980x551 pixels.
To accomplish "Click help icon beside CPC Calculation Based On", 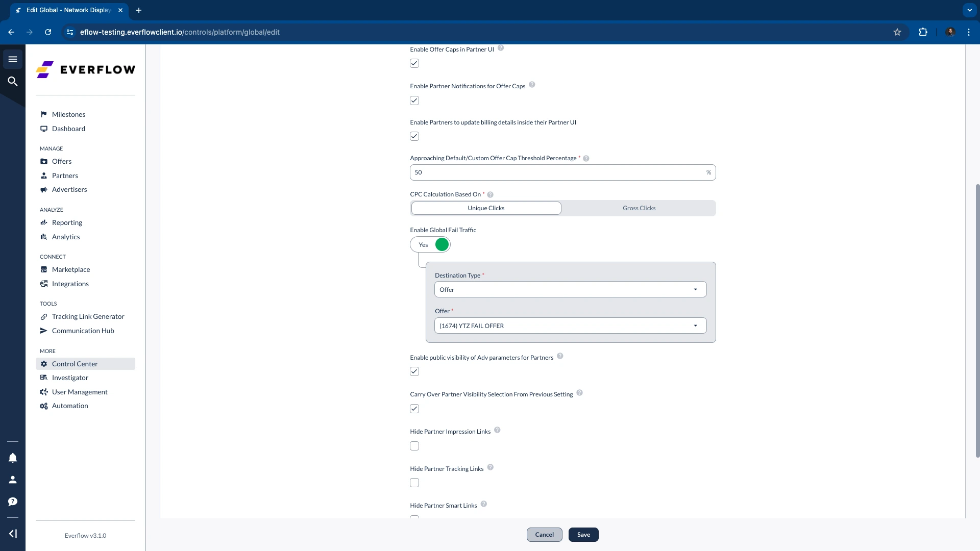I will (490, 195).
